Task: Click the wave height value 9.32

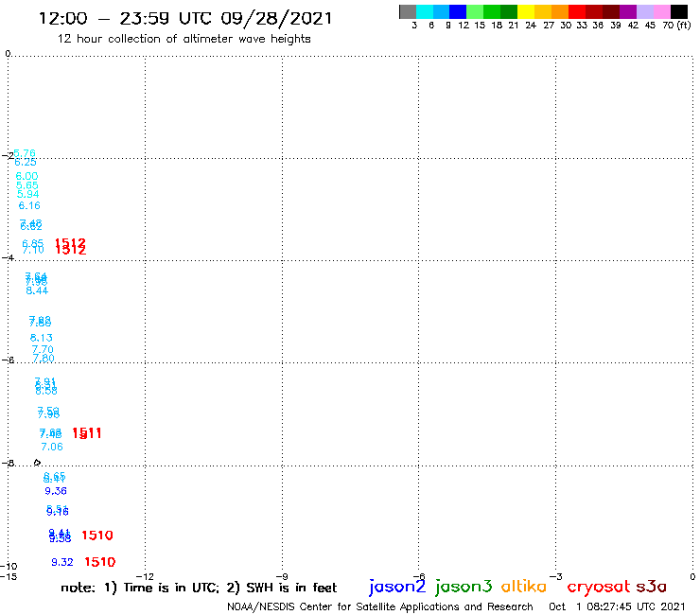Action: coord(62,562)
